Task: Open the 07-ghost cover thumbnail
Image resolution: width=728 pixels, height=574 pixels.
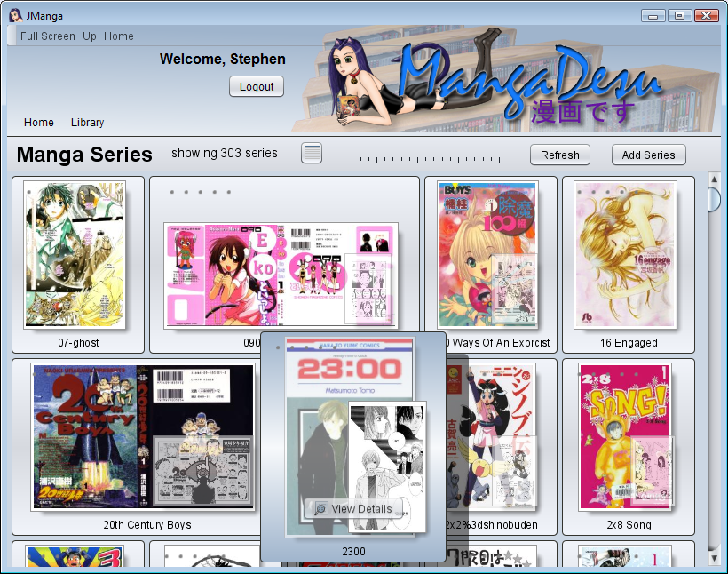Action: (x=75, y=255)
